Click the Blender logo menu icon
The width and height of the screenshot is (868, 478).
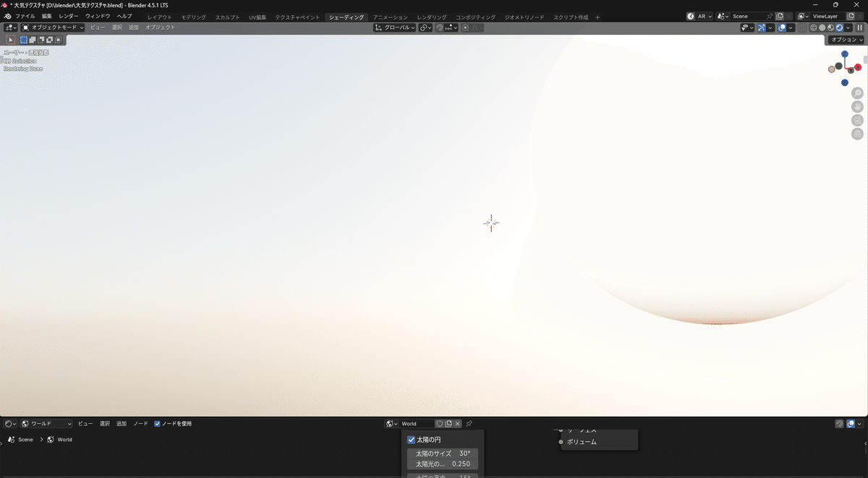(7, 16)
